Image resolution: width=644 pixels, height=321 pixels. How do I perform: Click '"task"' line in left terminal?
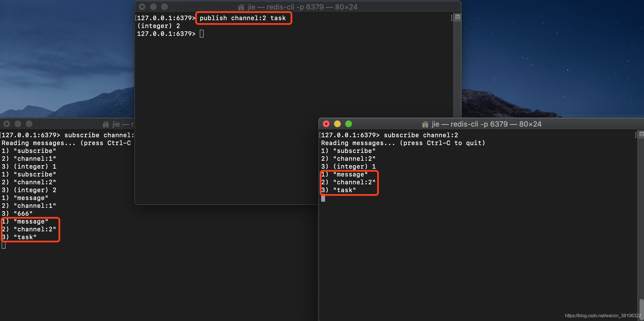pyautogui.click(x=19, y=237)
